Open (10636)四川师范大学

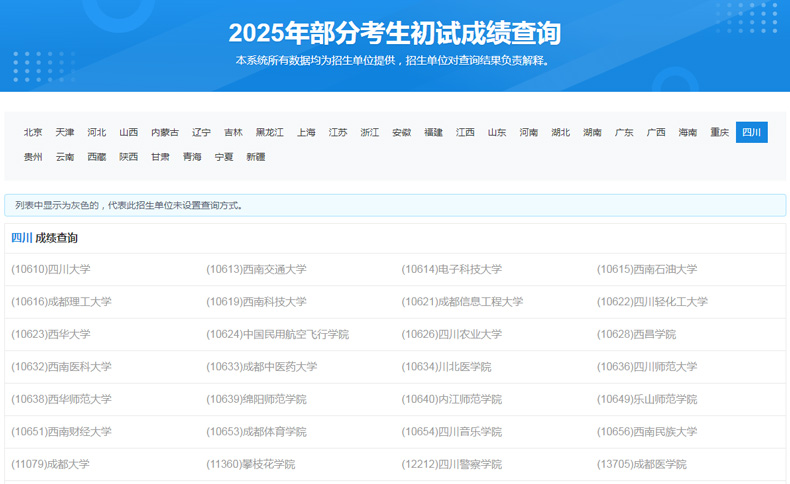click(x=647, y=367)
